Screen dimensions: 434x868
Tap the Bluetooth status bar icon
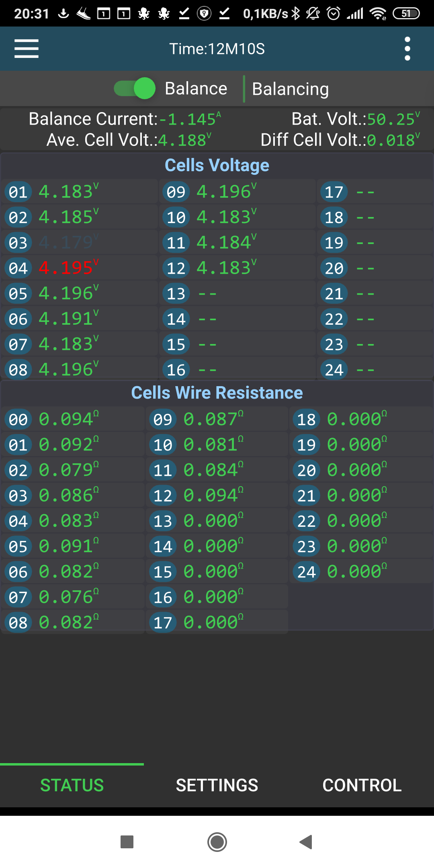coord(296,14)
